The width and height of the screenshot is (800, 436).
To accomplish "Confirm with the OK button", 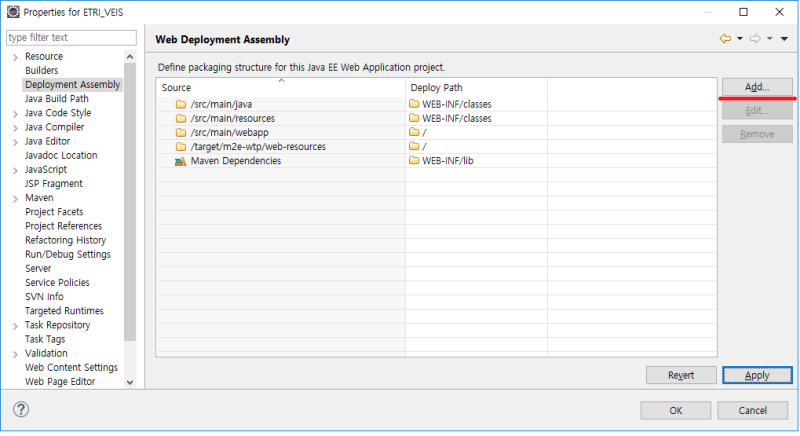I will click(676, 411).
